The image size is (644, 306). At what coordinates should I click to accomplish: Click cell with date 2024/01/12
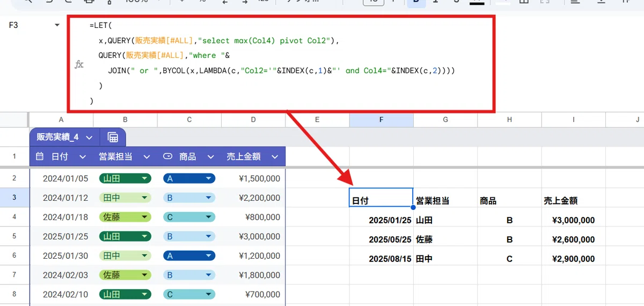pos(61,198)
